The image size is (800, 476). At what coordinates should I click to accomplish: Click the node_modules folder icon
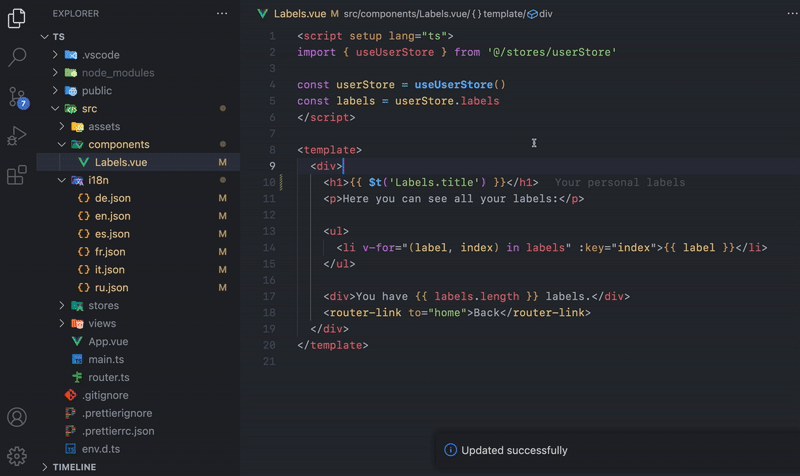[x=71, y=72]
